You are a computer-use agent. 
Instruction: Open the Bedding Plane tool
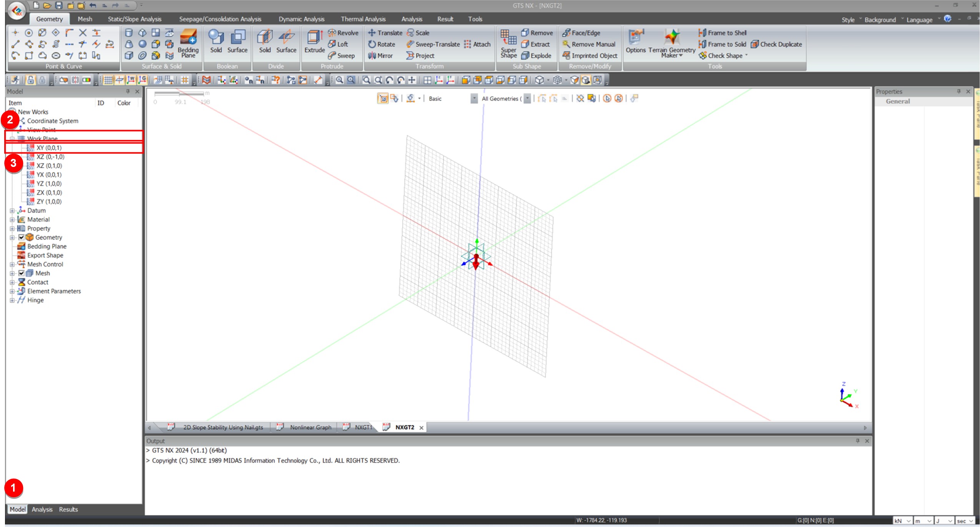point(188,43)
